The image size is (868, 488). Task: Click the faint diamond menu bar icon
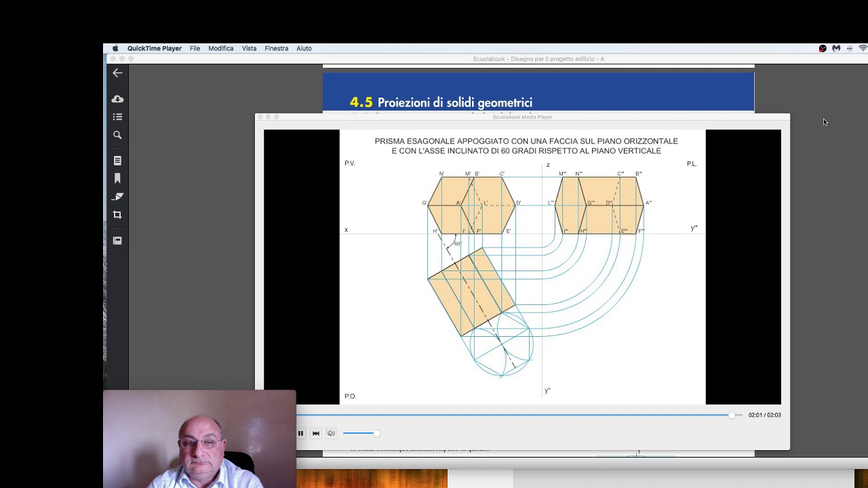[849, 48]
